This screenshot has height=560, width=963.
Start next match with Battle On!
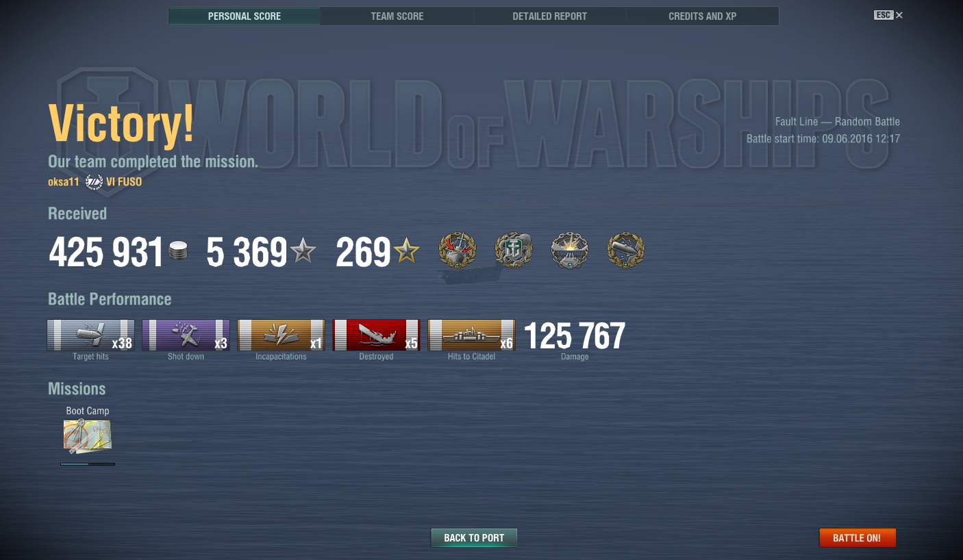[x=857, y=537]
